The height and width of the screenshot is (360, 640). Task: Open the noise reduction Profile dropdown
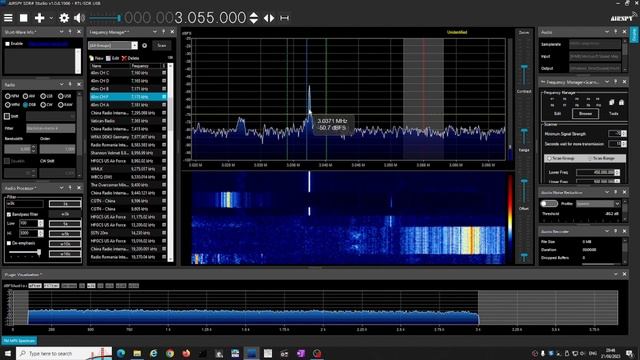click(598, 204)
